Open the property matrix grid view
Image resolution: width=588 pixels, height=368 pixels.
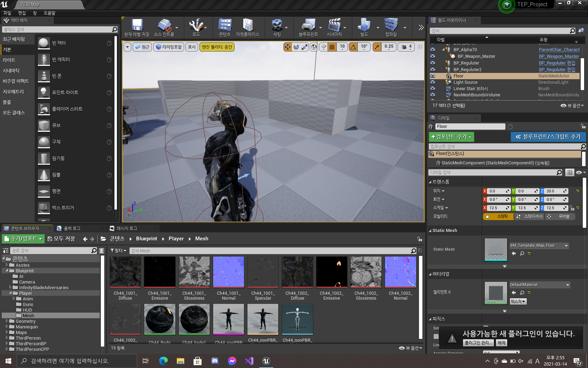[570, 172]
